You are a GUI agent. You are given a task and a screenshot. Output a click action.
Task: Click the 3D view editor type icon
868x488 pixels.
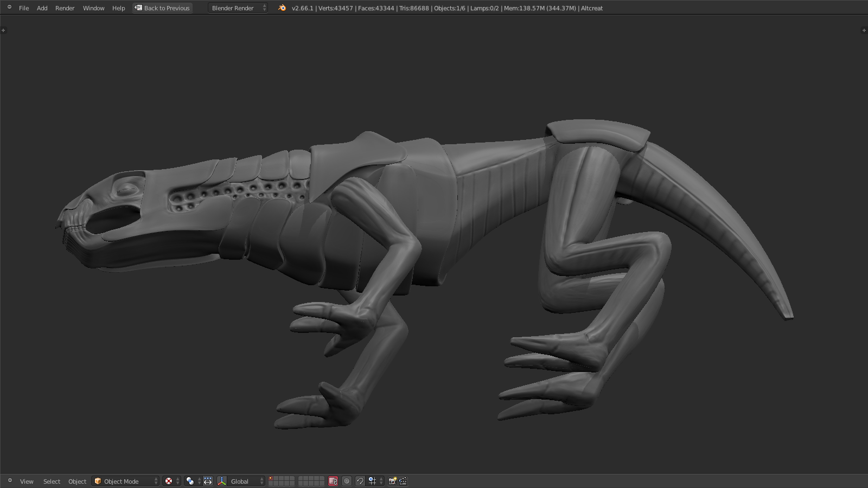click(x=9, y=481)
